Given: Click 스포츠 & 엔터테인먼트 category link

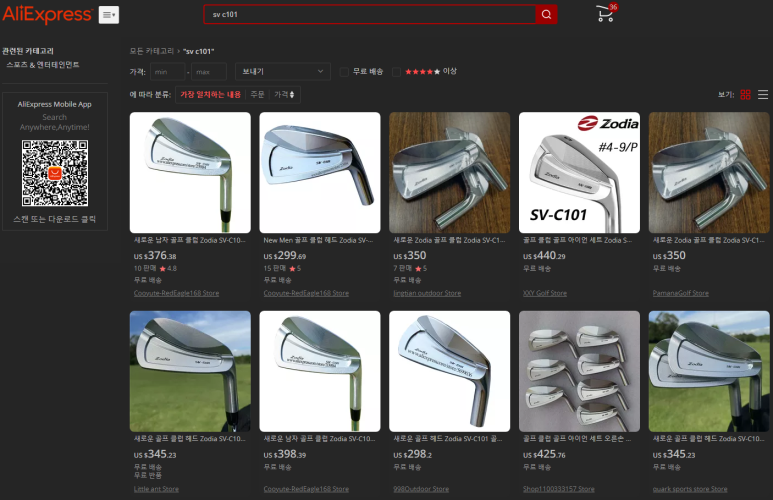Looking at the screenshot, I should pyautogui.click(x=43, y=65).
